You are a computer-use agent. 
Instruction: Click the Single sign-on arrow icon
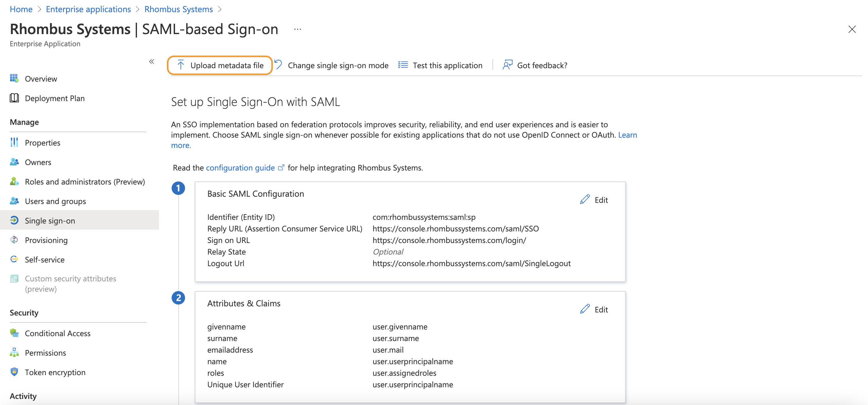(x=14, y=220)
